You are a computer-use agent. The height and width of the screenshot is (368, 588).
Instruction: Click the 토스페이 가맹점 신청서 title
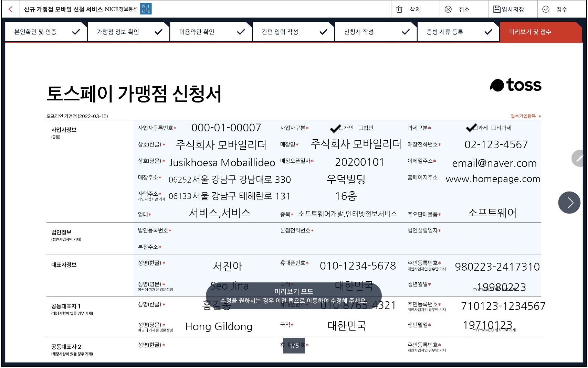point(134,94)
